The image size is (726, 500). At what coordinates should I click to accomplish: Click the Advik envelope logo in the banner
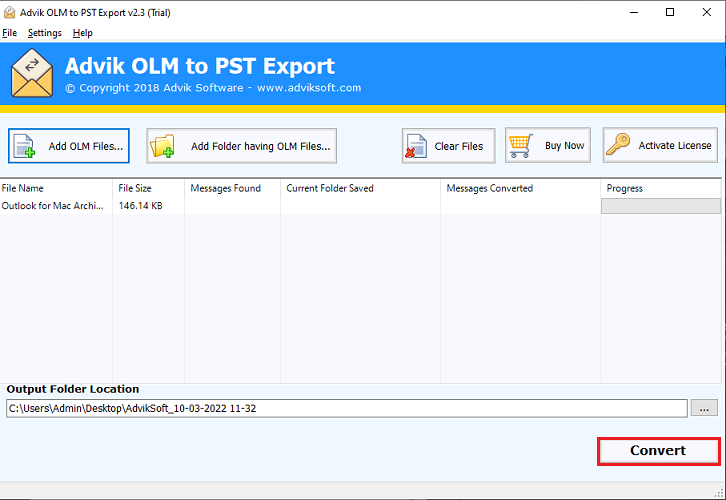(x=32, y=73)
